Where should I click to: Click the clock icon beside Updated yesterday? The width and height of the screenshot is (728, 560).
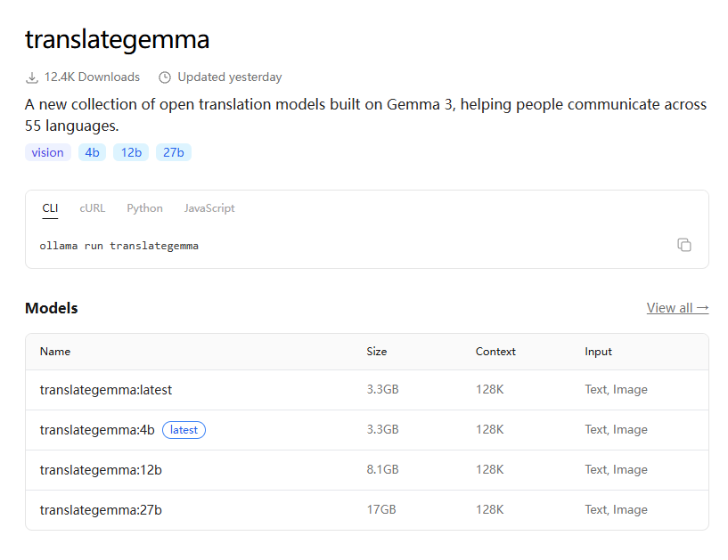(165, 77)
